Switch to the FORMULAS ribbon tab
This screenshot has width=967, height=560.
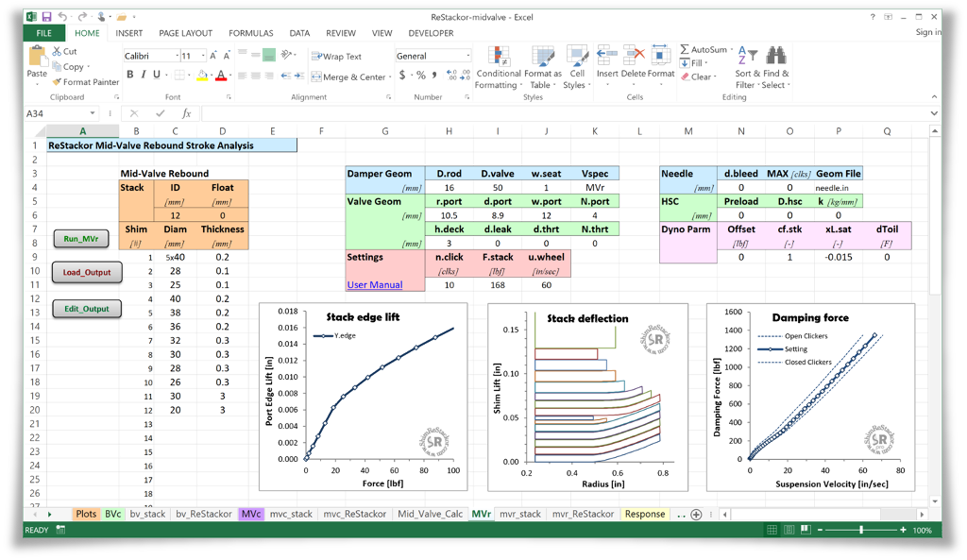251,33
